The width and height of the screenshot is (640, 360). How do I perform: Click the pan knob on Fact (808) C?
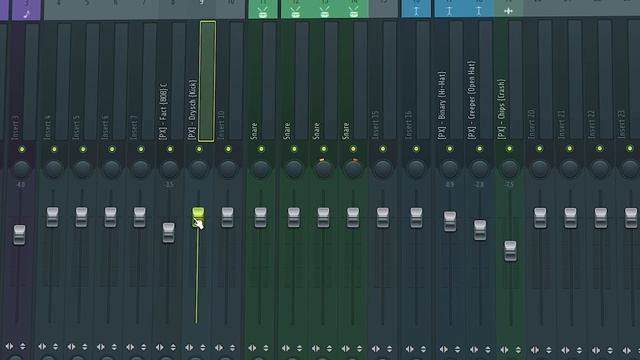point(169,169)
